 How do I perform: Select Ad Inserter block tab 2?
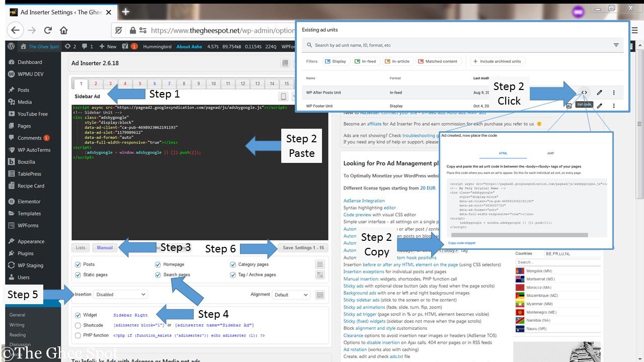click(x=96, y=83)
